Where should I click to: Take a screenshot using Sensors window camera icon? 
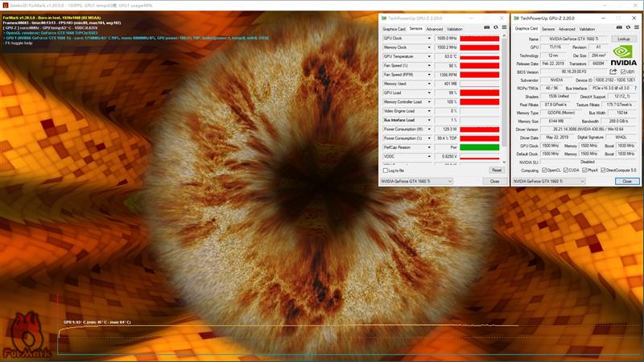[x=487, y=27]
